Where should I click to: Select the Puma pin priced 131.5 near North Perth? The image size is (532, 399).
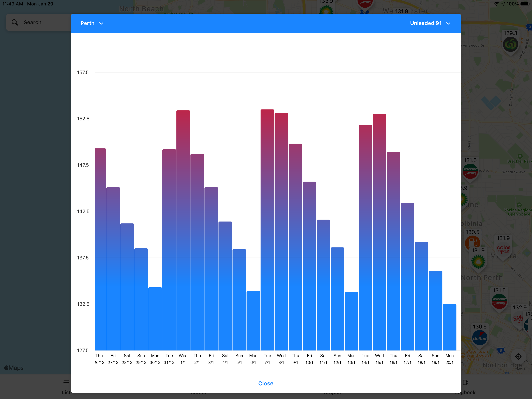point(499,301)
